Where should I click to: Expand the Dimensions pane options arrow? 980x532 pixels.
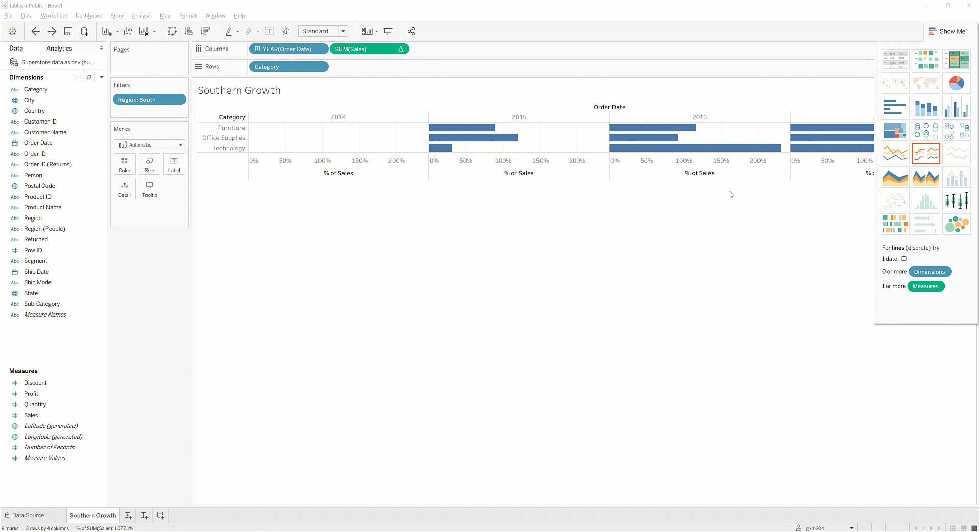point(102,77)
